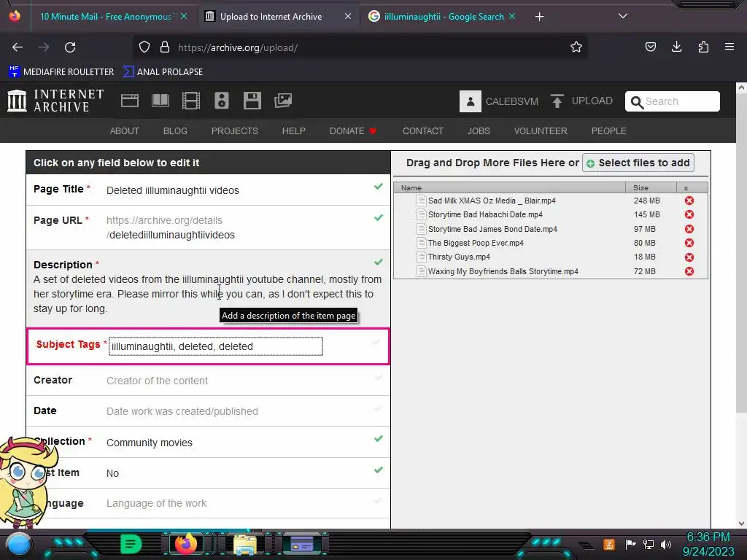Image resolution: width=747 pixels, height=560 pixels.
Task: Click Select files to add button
Action: pos(638,163)
